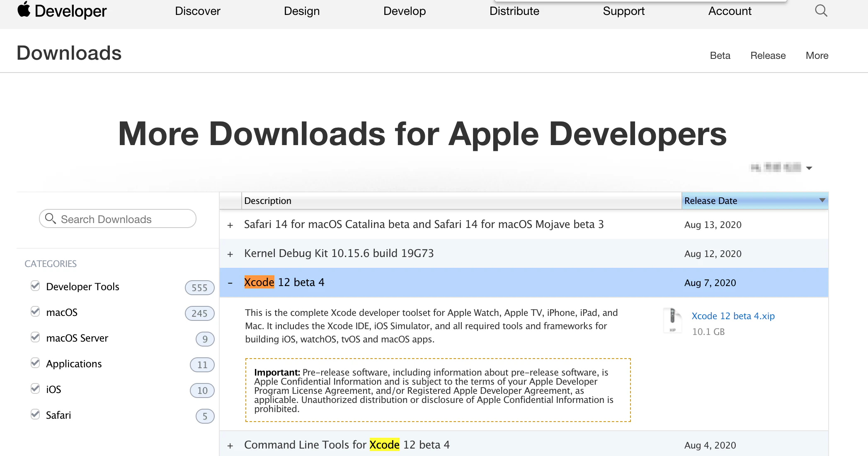Screen dimensions: 868x456
Task: Switch to the Release downloads tab
Action: click(x=768, y=56)
